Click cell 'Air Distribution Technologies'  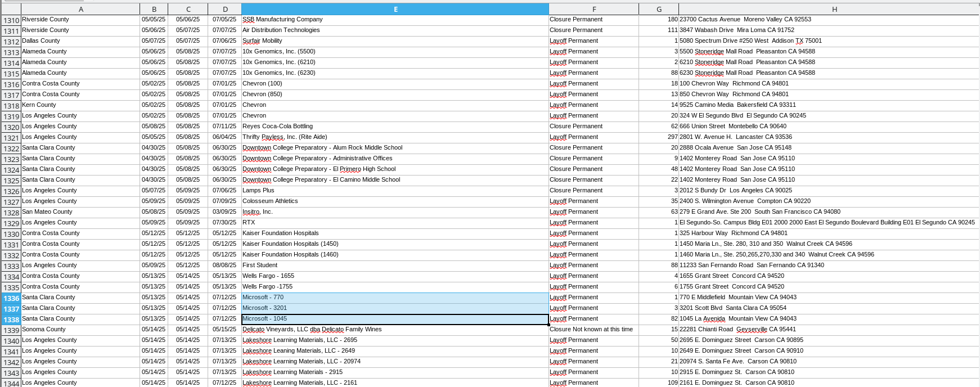coord(395,30)
